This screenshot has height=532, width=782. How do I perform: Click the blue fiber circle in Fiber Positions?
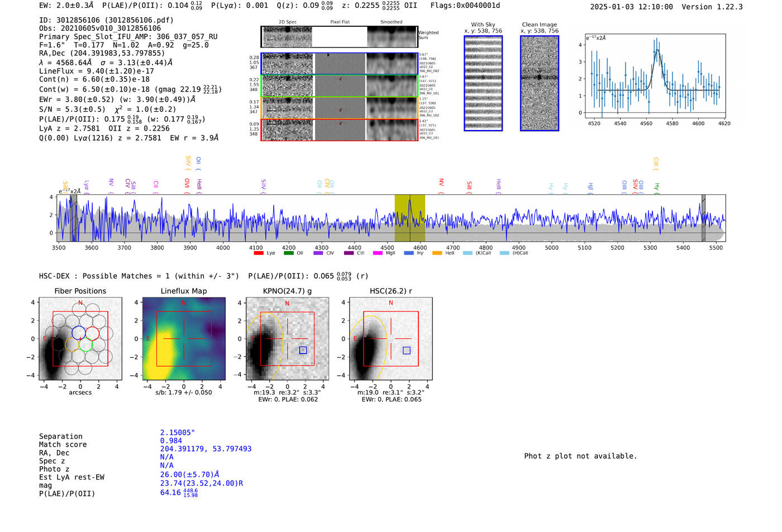(79, 333)
